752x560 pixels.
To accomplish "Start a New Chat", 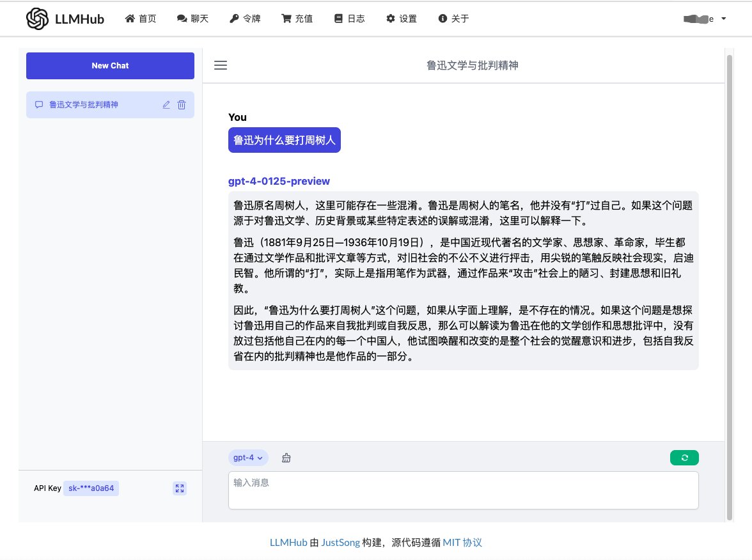I will (x=110, y=66).
